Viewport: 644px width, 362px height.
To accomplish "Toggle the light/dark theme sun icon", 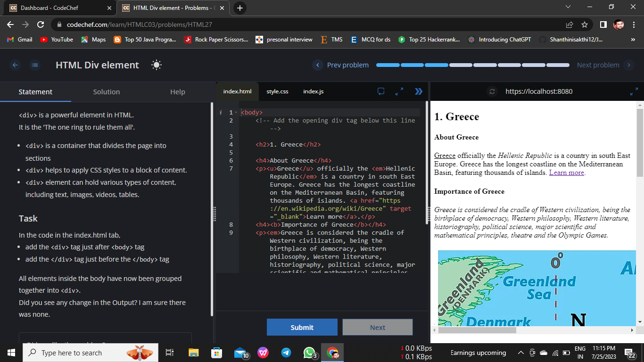I will tap(157, 65).
